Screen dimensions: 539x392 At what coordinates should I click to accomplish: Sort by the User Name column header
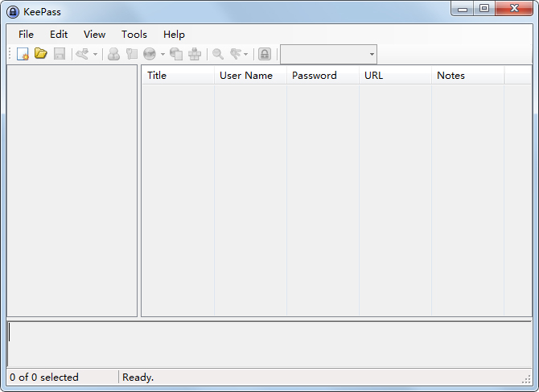(x=250, y=76)
